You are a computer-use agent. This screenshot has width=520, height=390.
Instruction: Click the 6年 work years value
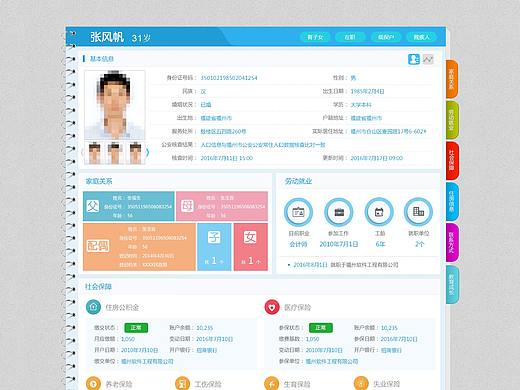(380, 244)
